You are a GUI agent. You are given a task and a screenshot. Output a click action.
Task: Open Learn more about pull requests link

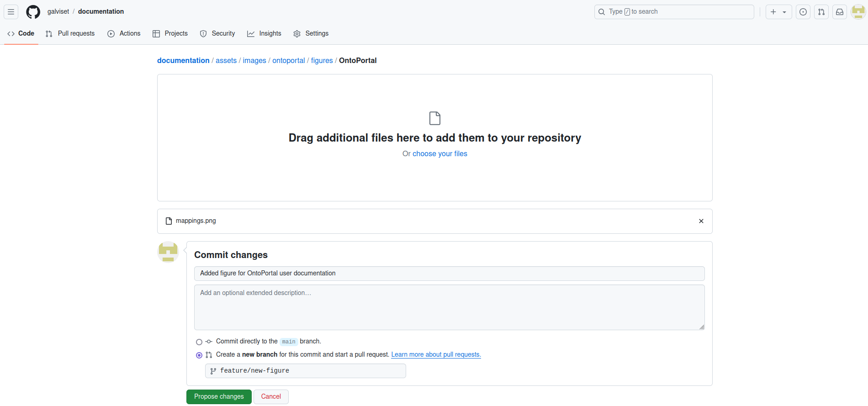click(x=436, y=354)
